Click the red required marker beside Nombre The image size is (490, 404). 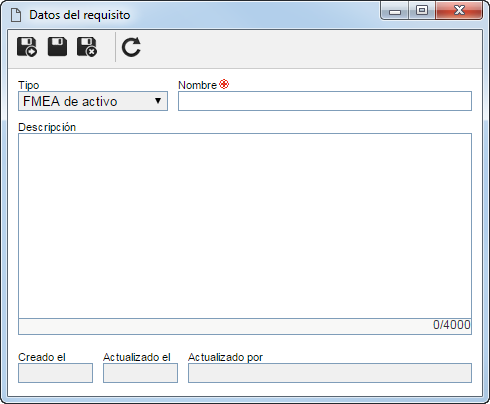click(224, 84)
